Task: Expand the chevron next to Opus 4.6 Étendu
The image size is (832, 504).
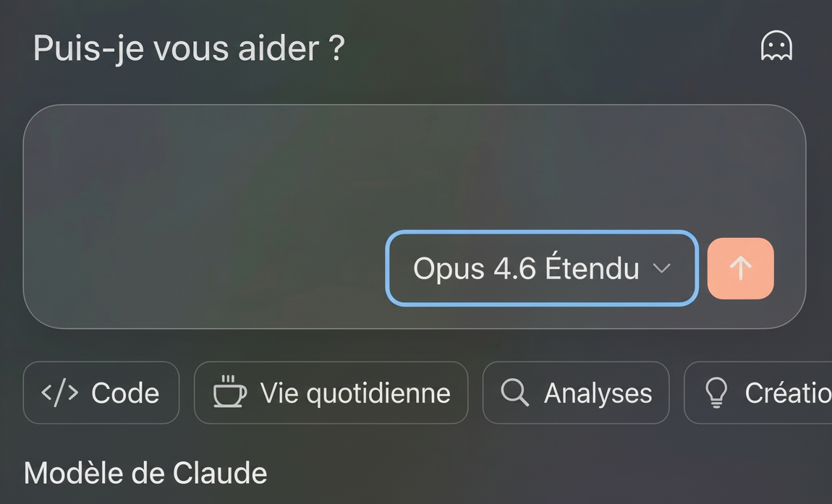Action: 661,268
